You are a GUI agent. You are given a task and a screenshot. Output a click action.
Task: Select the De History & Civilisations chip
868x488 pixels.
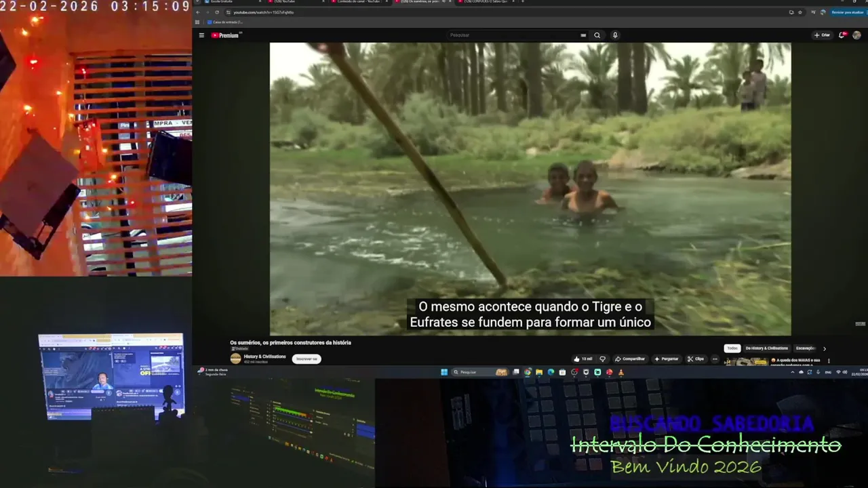pyautogui.click(x=767, y=348)
